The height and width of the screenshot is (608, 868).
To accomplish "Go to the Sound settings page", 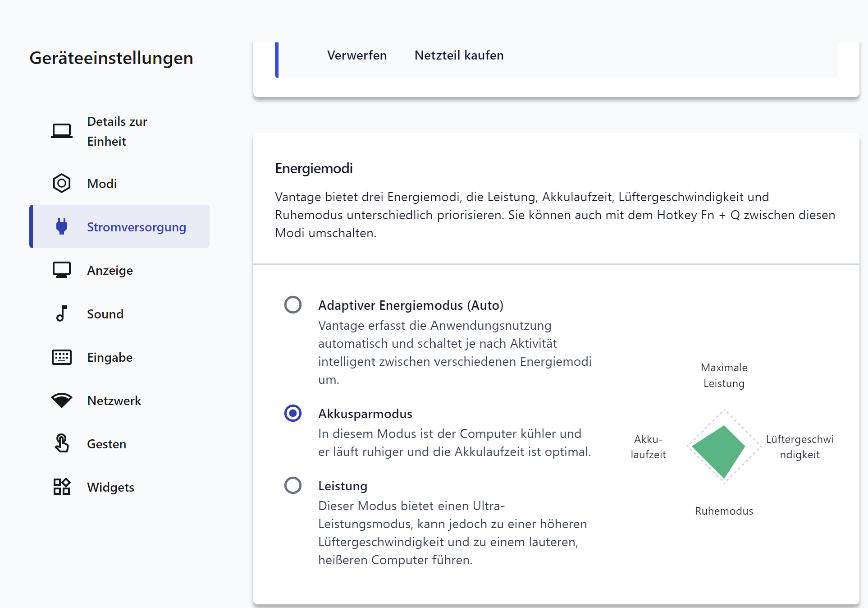I will coord(105,314).
